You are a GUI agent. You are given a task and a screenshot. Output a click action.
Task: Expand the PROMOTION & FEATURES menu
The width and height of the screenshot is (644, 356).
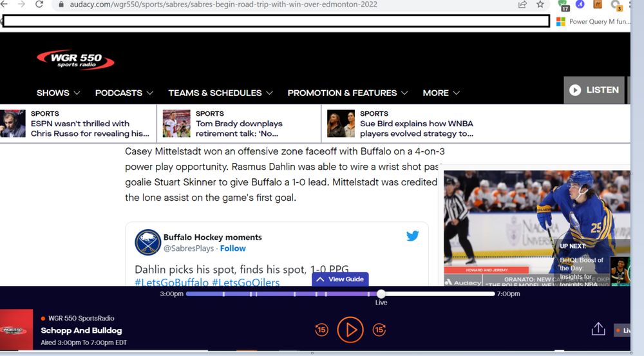click(348, 93)
